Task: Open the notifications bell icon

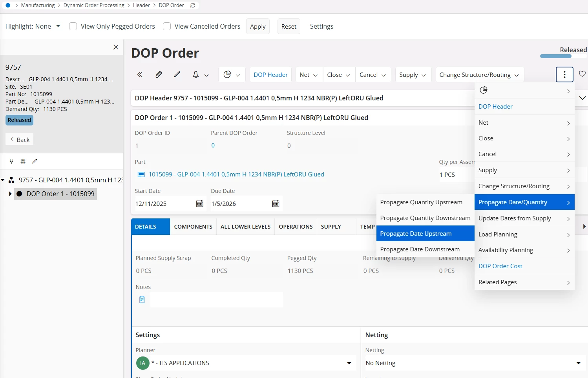Action: click(195, 75)
